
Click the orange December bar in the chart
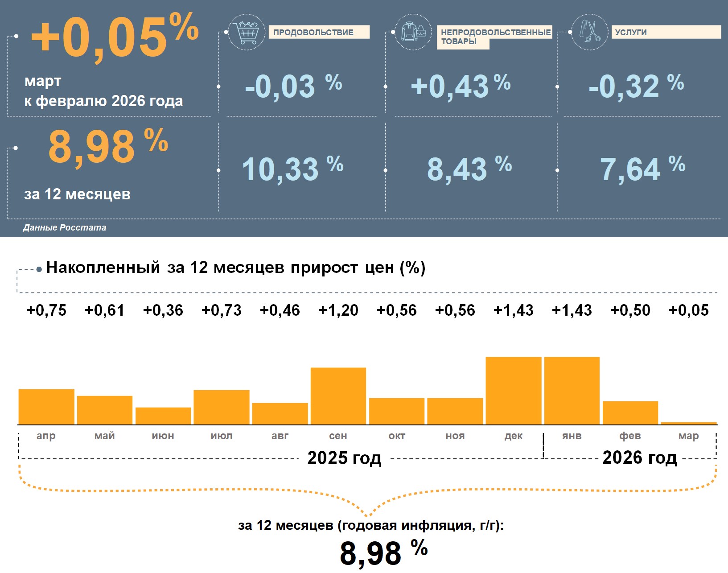(x=513, y=390)
